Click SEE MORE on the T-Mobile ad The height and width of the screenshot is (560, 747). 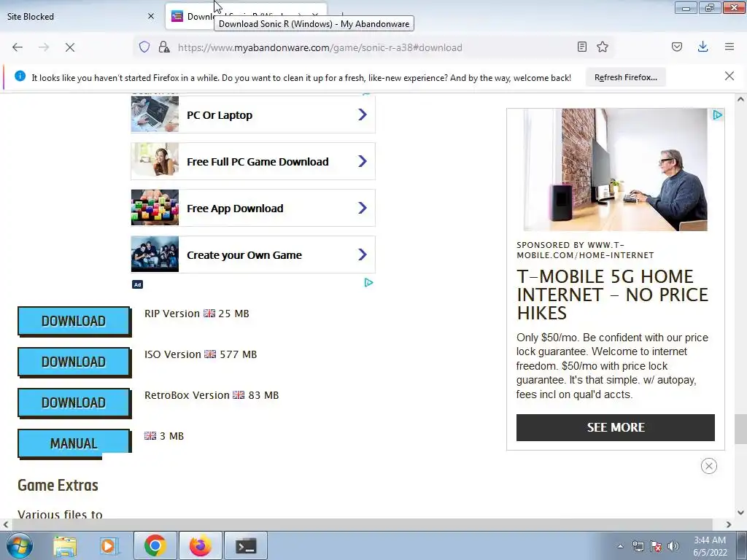616,427
